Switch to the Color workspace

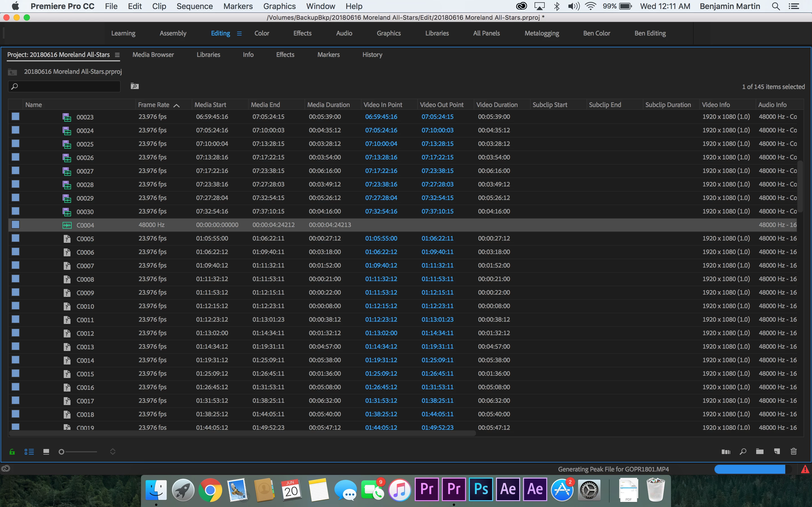[x=261, y=33]
